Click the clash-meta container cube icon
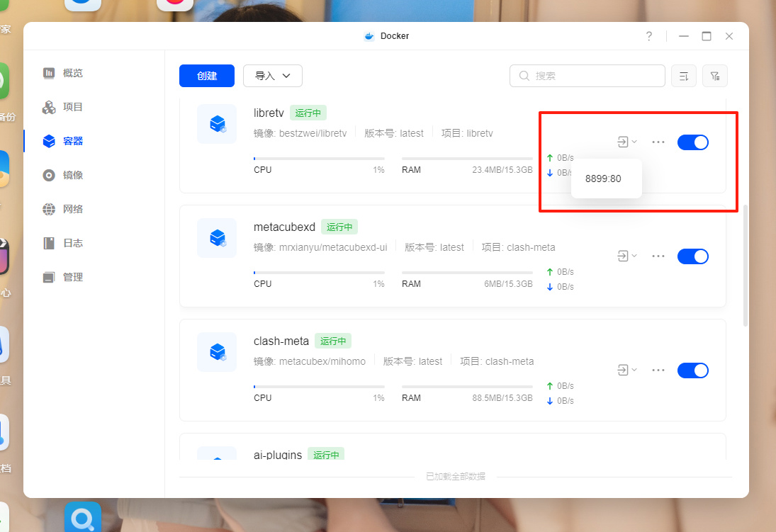776x532 pixels. [218, 352]
